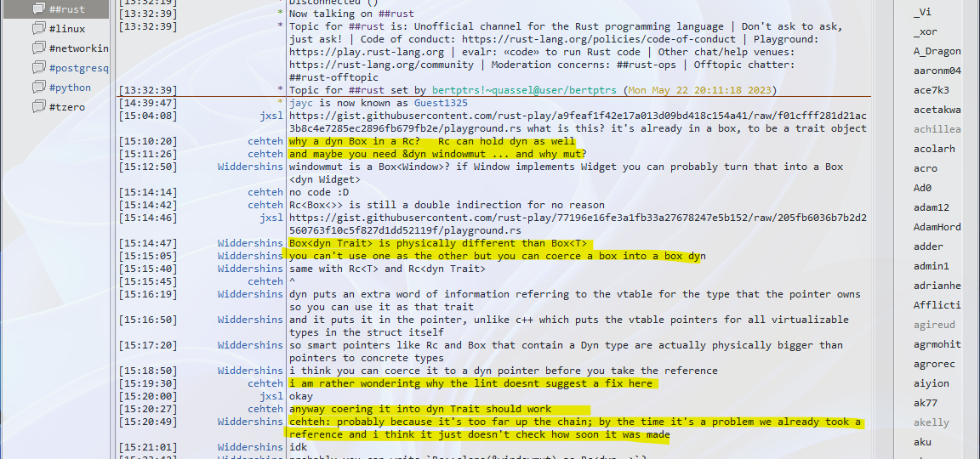
Task: Select user AdamHord in the user list
Action: coord(937,227)
